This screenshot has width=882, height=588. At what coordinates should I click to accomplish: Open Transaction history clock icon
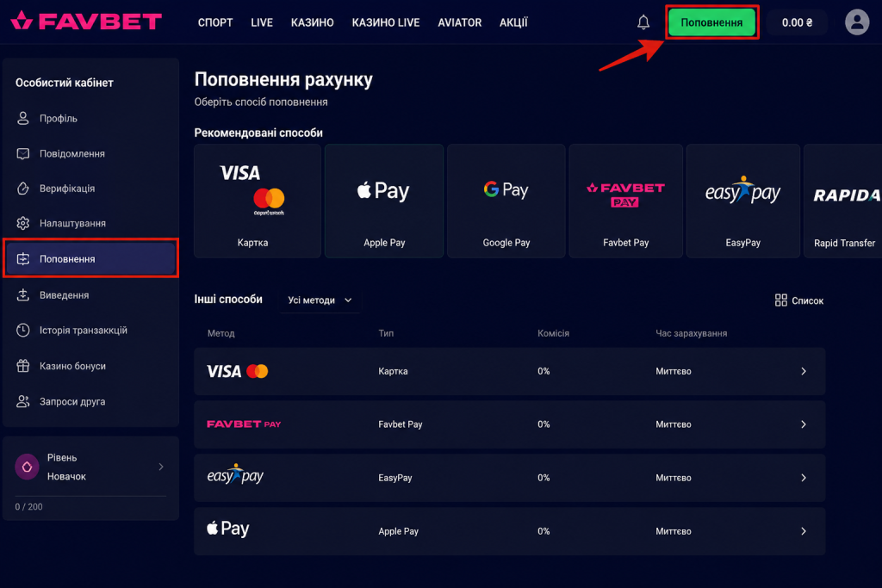click(x=23, y=330)
